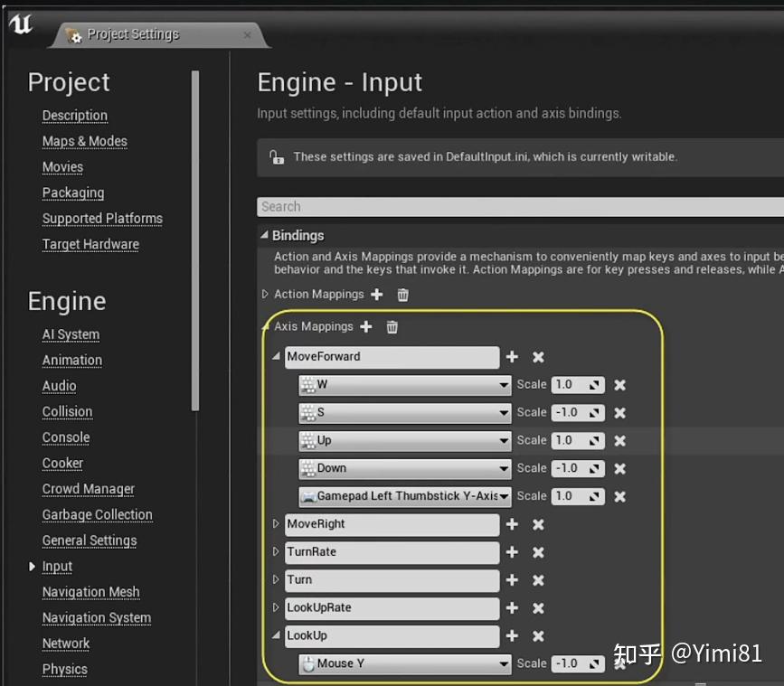The image size is (784, 686).
Task: Delete the W key binding
Action: (619, 385)
